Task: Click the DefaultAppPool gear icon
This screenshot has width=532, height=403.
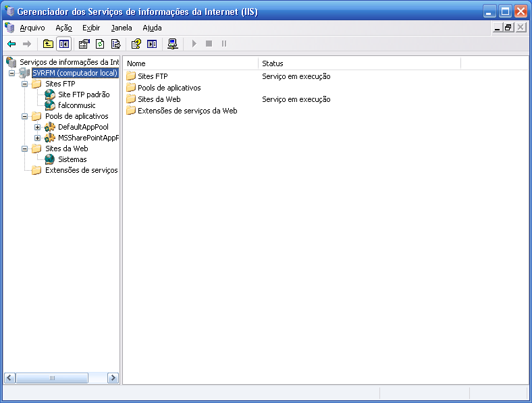Action: click(50, 127)
